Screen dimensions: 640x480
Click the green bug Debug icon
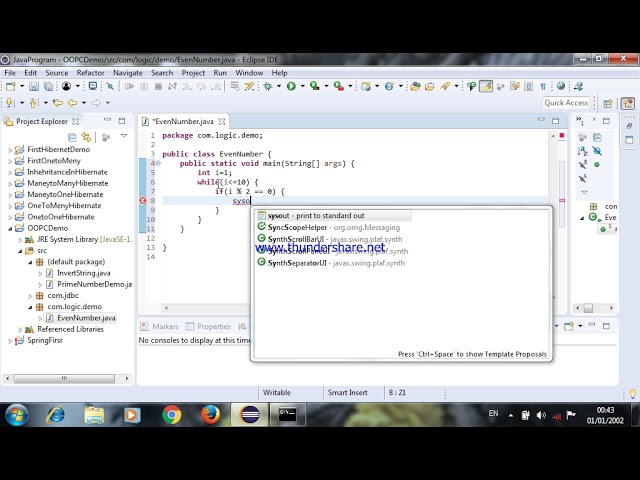[x=268, y=86]
